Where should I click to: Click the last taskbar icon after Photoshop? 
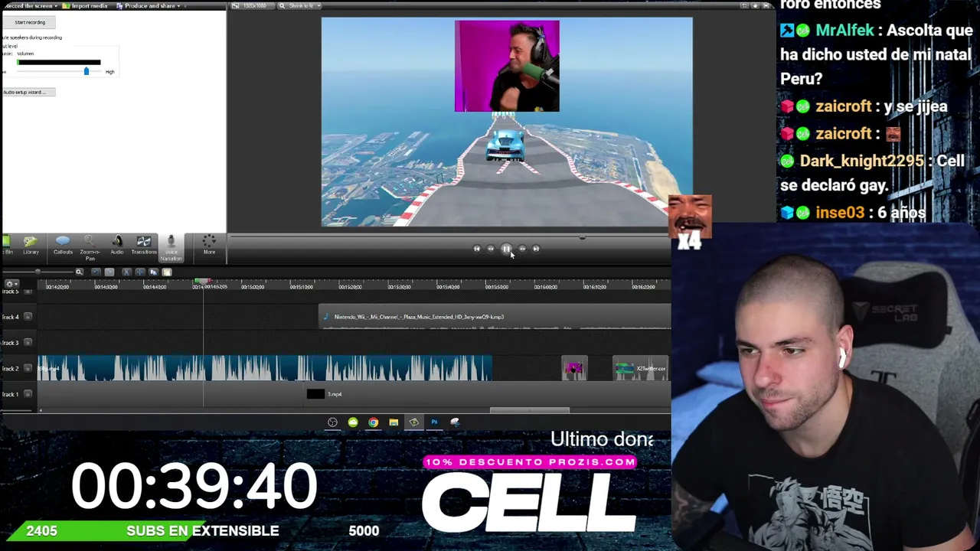tap(455, 422)
